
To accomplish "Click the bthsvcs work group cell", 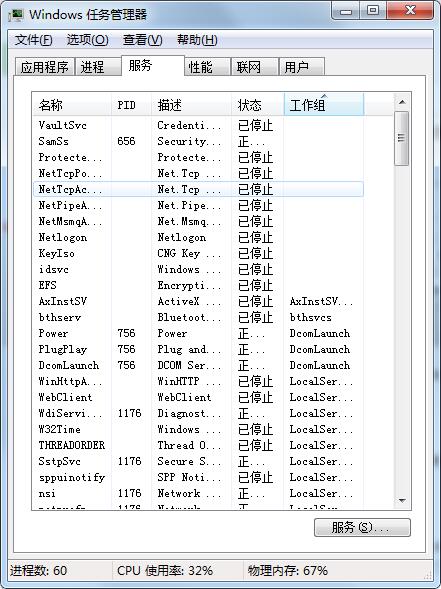I will point(310,317).
